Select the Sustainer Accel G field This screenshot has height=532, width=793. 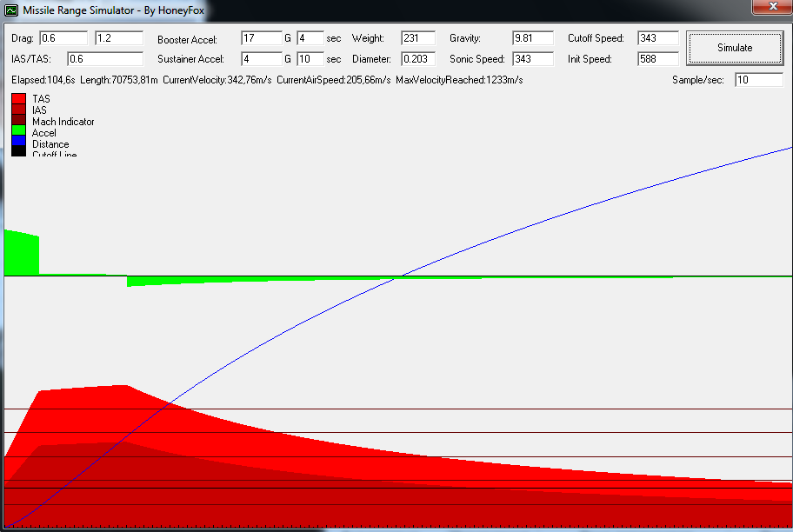coord(262,59)
